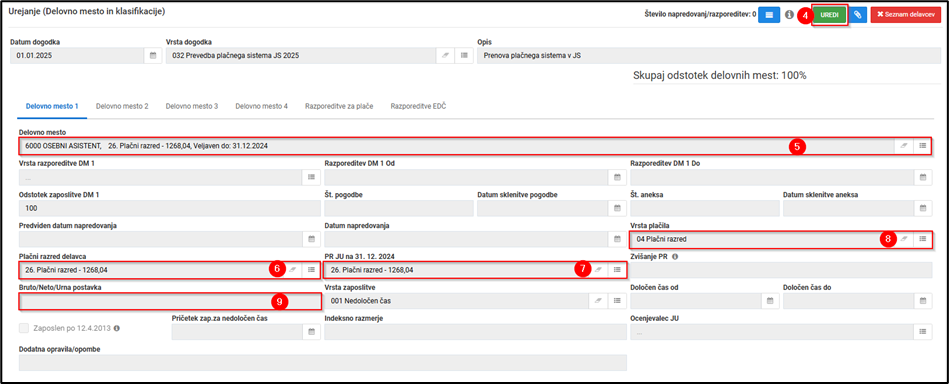Screen dimensions: 949x384
Task: Open the Pričetek zap.za nedoločen čas calendar
Action: (312, 331)
